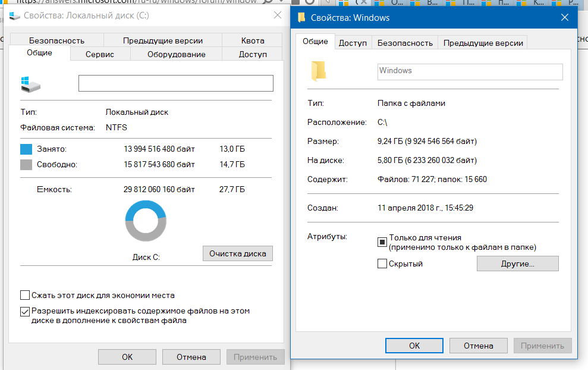Screen dimensions: 588x370
Task: Select the Общие tab in Local Disk properties
Action: click(39, 53)
